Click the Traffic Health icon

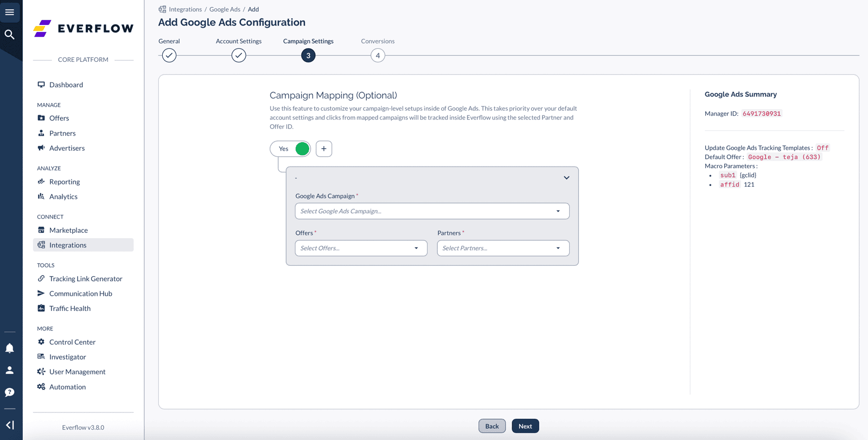coord(41,308)
